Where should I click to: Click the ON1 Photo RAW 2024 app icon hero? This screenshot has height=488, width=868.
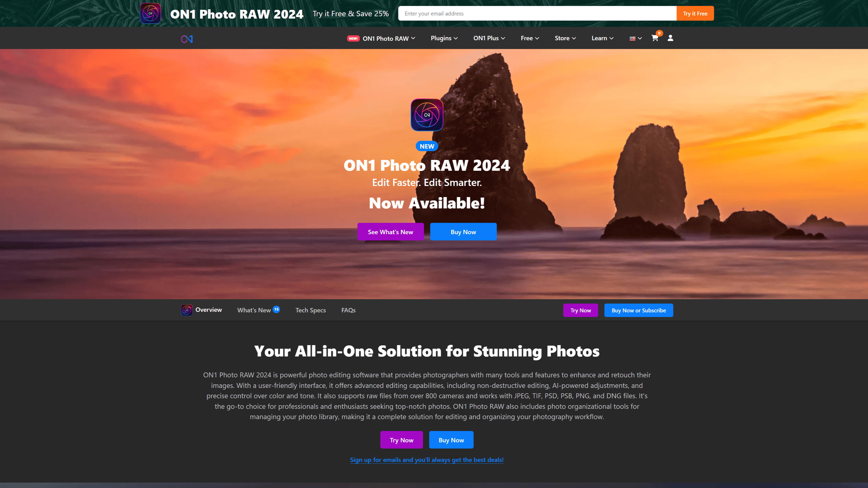(427, 115)
